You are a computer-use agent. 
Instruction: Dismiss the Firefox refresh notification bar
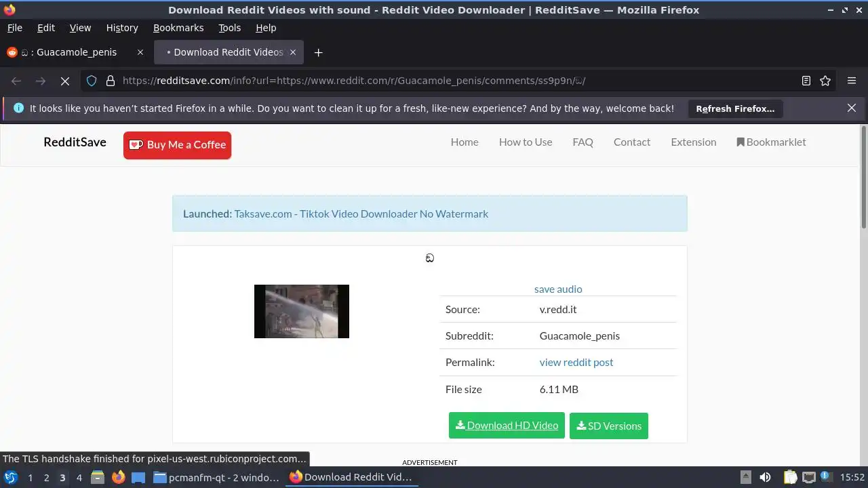[x=852, y=108]
